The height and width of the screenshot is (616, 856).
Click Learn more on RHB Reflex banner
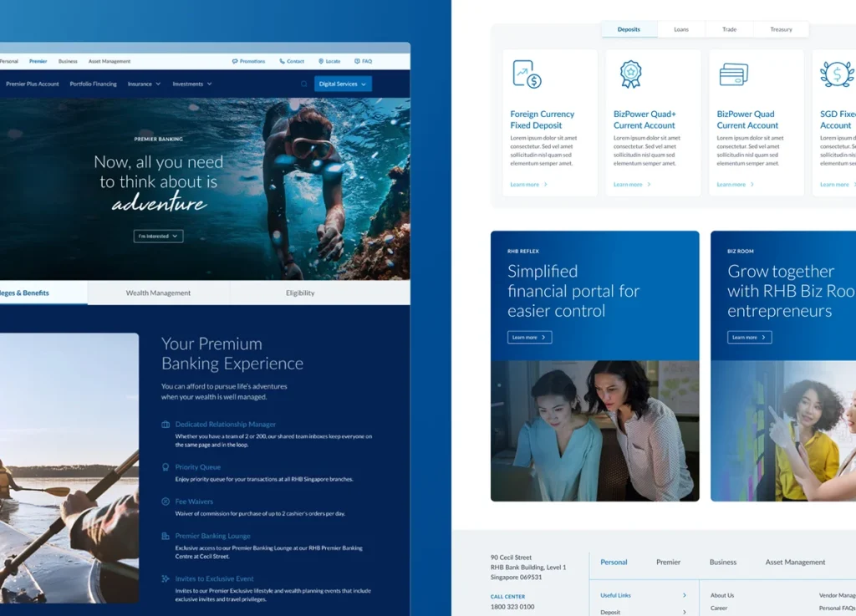529,338
